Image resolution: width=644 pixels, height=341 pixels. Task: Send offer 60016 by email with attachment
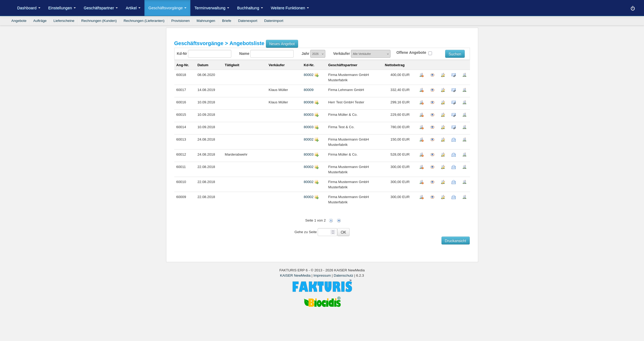(453, 103)
